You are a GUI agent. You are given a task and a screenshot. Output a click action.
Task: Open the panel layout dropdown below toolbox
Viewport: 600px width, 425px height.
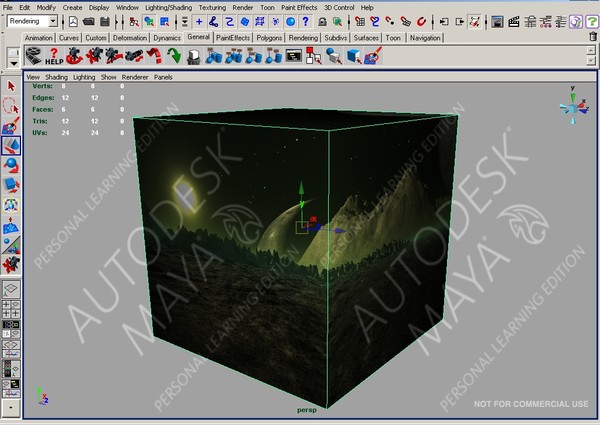coord(11,408)
